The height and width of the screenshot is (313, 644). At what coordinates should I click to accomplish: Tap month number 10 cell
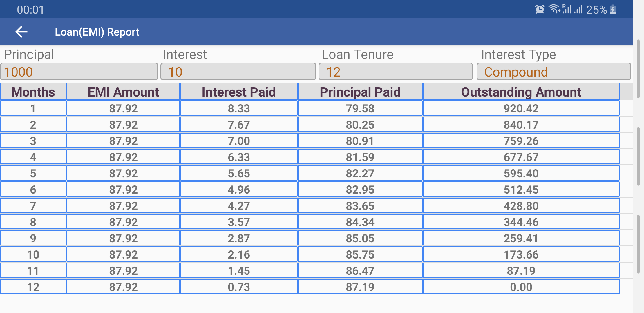(x=33, y=254)
